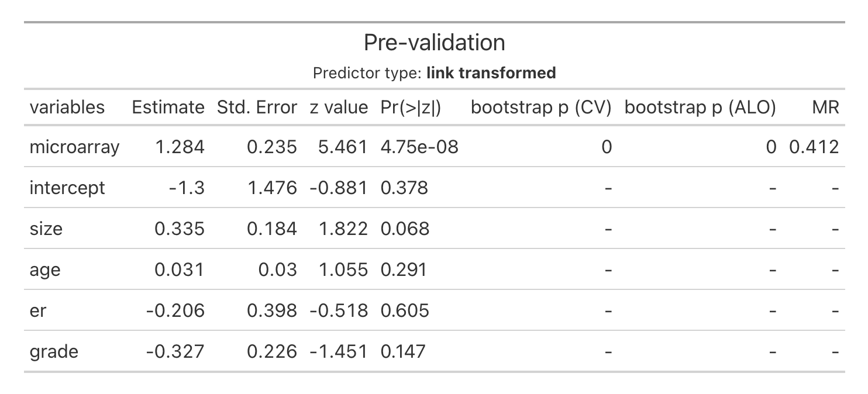Click the microarray p-value 4.75e-08
Screen dimensions: 868x394
(419, 147)
